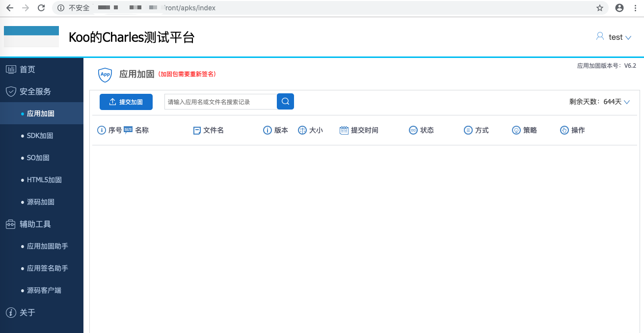Click the user avatar icon beside test
644x333 pixels.
point(600,36)
